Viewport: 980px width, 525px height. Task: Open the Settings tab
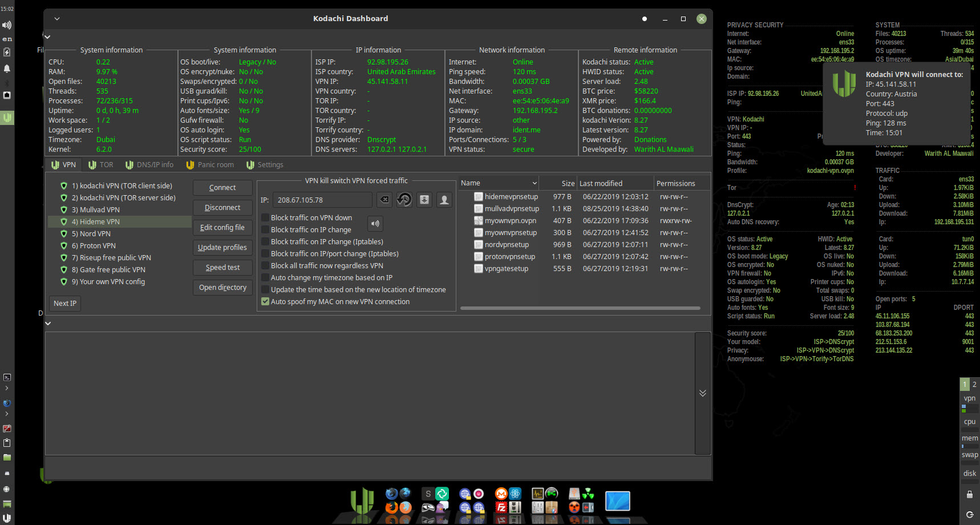click(x=265, y=165)
